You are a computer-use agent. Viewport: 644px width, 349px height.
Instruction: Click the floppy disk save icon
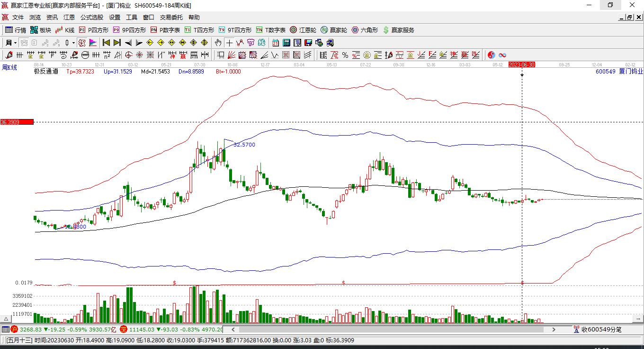click(x=308, y=43)
